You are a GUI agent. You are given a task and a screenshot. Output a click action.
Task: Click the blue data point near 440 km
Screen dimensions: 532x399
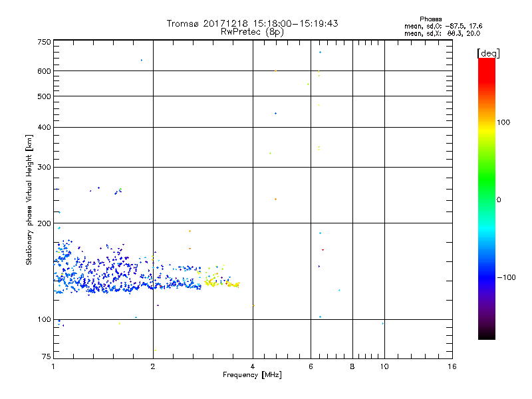[x=275, y=113]
